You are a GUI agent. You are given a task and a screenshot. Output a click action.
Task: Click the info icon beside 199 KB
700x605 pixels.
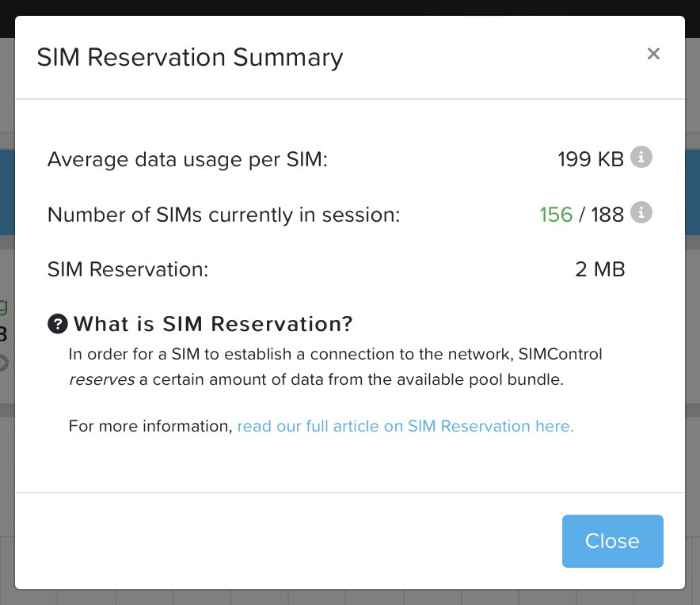tap(641, 158)
